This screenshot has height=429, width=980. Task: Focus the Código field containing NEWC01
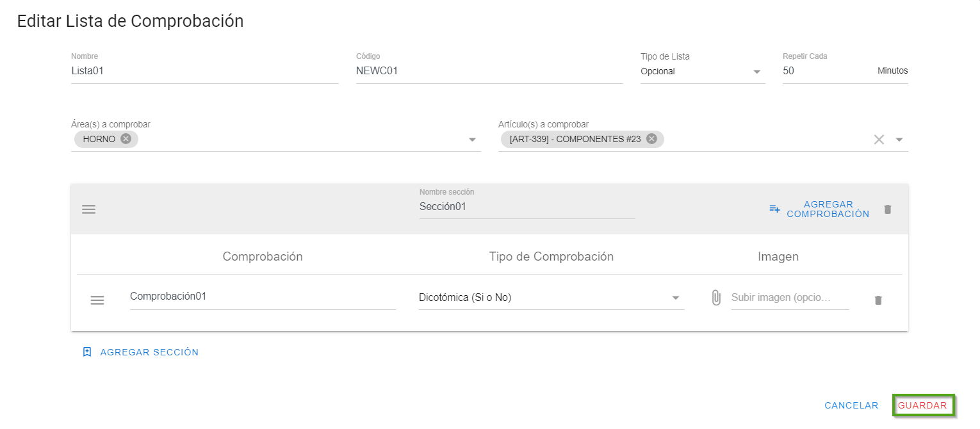pyautogui.click(x=489, y=72)
